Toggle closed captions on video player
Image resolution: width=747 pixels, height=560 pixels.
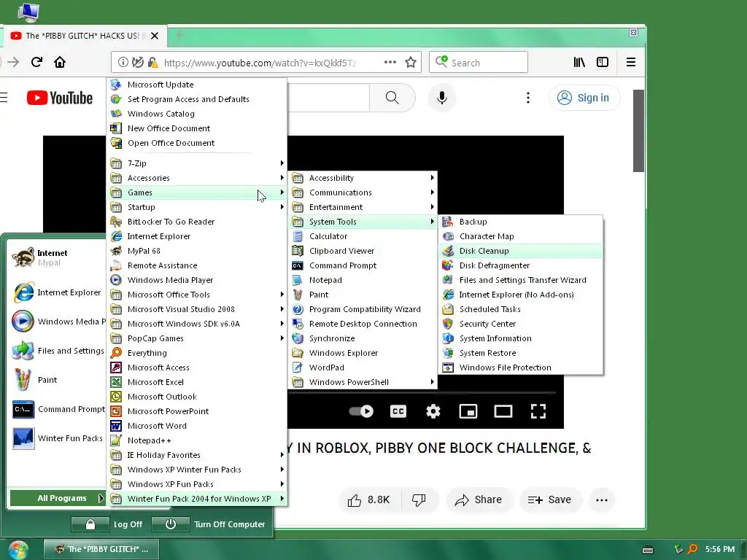tap(398, 411)
